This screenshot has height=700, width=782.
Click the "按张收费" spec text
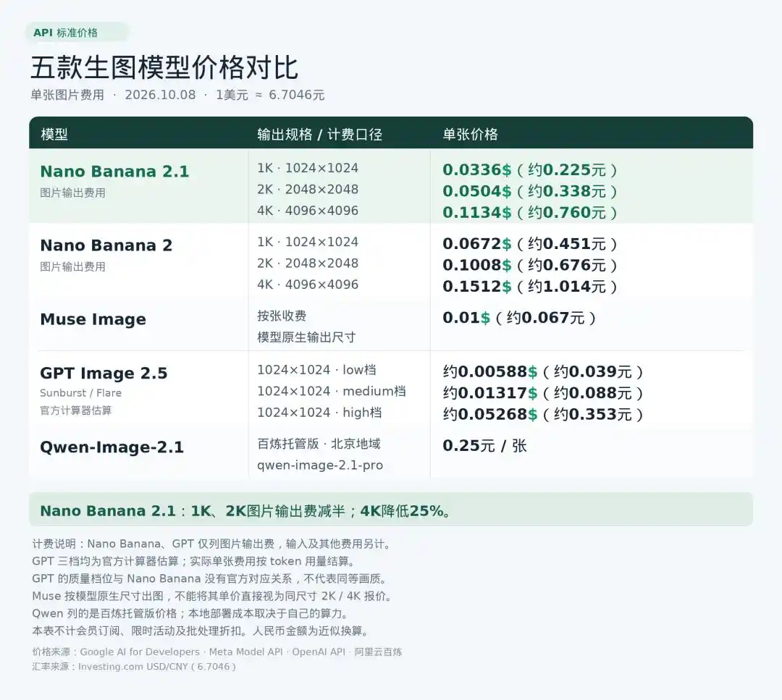pos(282,316)
